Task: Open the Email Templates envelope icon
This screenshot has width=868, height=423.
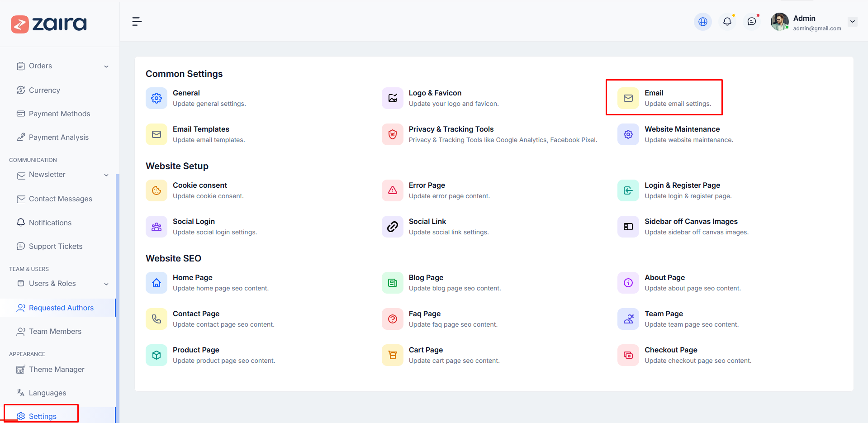Action: point(156,134)
